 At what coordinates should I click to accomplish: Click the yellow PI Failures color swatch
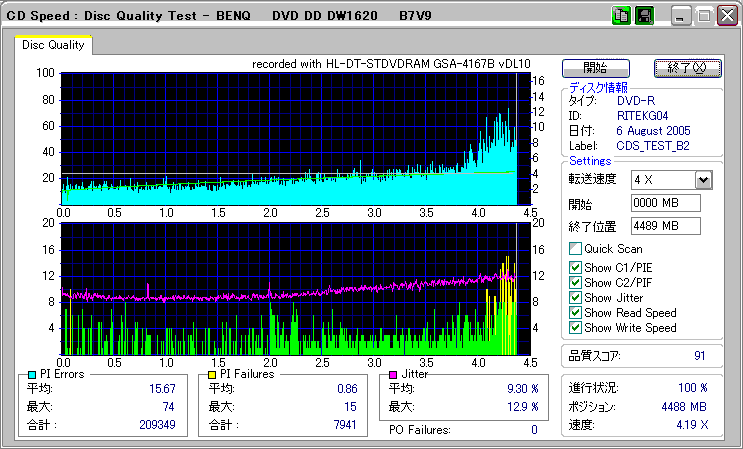pos(212,374)
